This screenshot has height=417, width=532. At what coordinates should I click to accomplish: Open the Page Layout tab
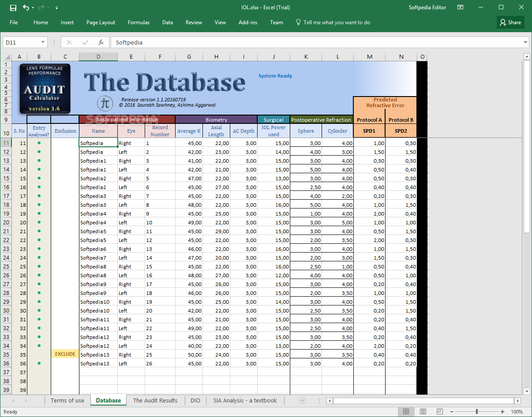(101, 22)
